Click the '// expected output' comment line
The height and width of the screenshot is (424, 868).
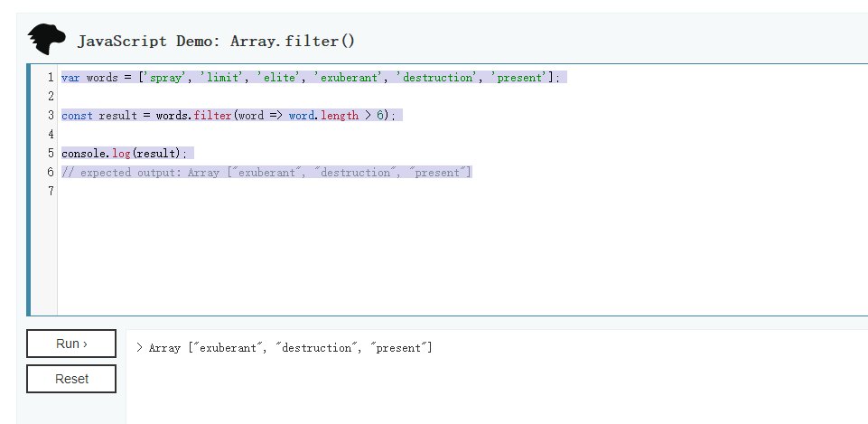(266, 173)
